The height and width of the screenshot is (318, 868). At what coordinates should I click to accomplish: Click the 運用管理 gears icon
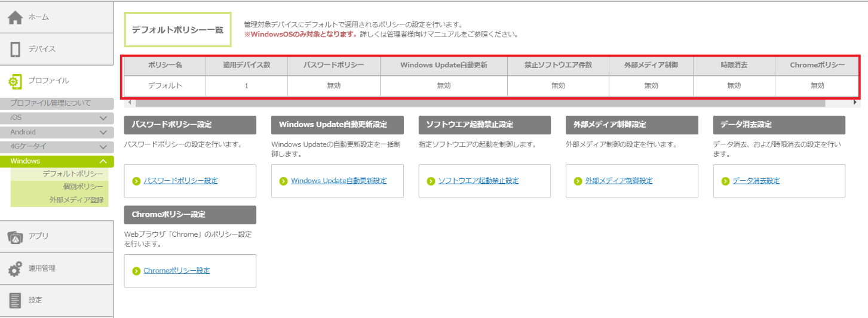click(16, 268)
